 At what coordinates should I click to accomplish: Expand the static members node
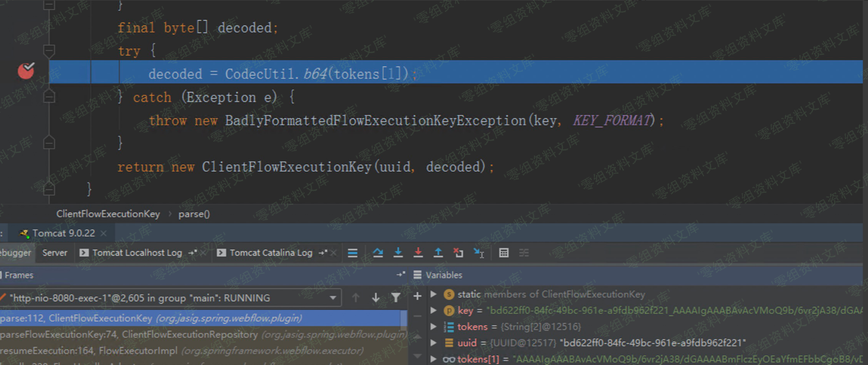click(x=434, y=294)
